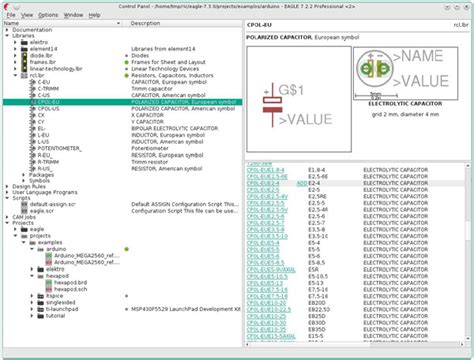The height and width of the screenshot is (360, 474).
Task: Select the 'BIPOLAR ELECTROLYTIC CAPACITOR' description text
Action: 174,129
